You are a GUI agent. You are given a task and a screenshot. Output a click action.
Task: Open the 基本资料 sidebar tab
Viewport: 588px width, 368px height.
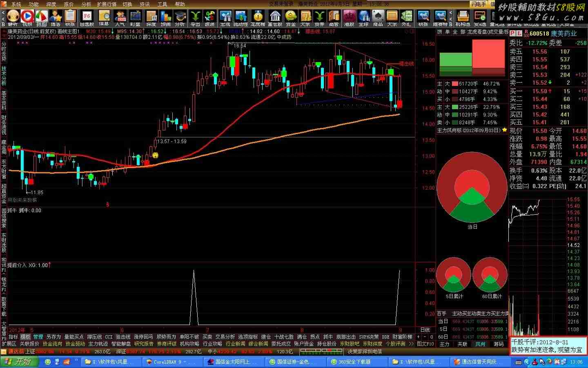coord(4,100)
